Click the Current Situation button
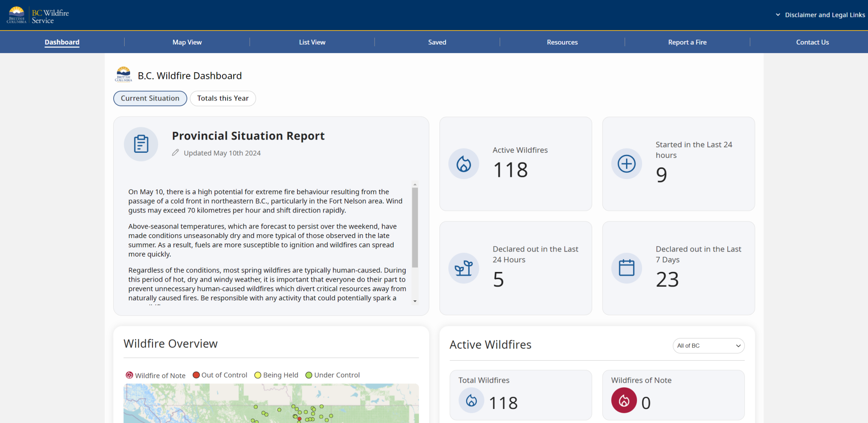868x423 pixels. click(x=150, y=98)
